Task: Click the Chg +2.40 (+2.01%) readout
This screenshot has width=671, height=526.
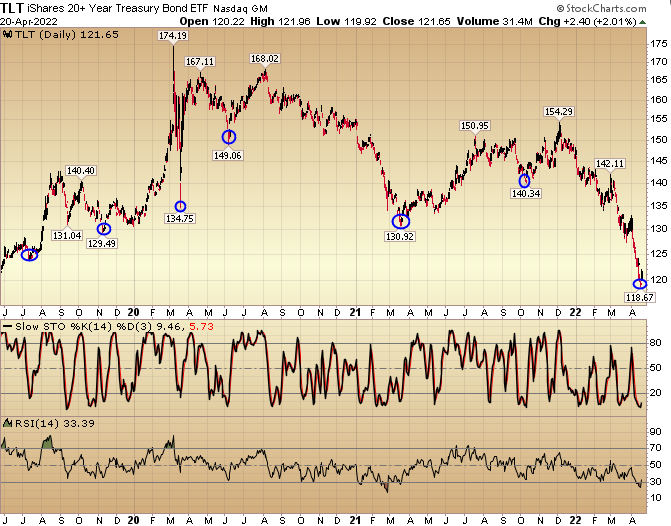Action: 588,21
